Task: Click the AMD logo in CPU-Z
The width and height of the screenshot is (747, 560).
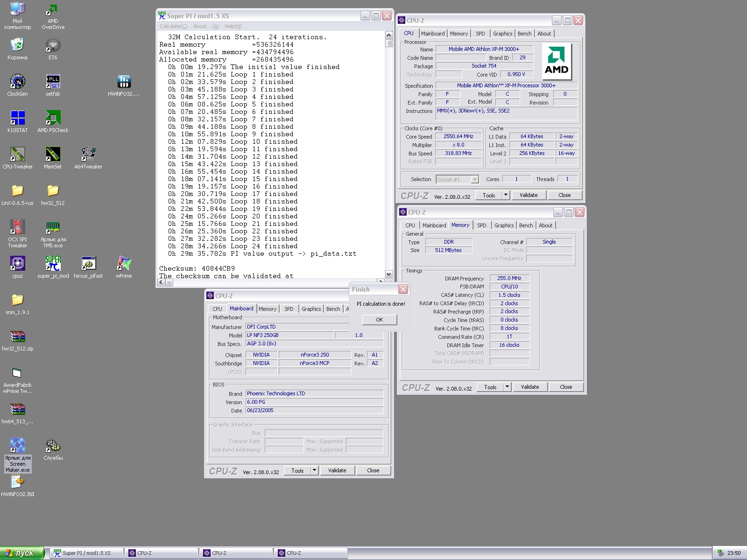Action: [x=557, y=62]
